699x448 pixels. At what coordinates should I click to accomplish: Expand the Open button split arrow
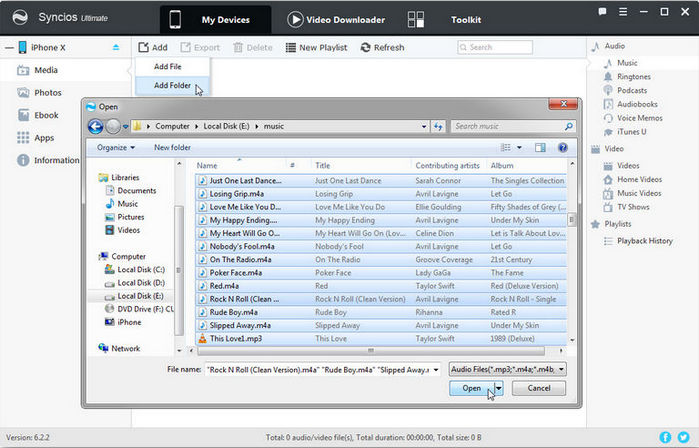(499, 388)
